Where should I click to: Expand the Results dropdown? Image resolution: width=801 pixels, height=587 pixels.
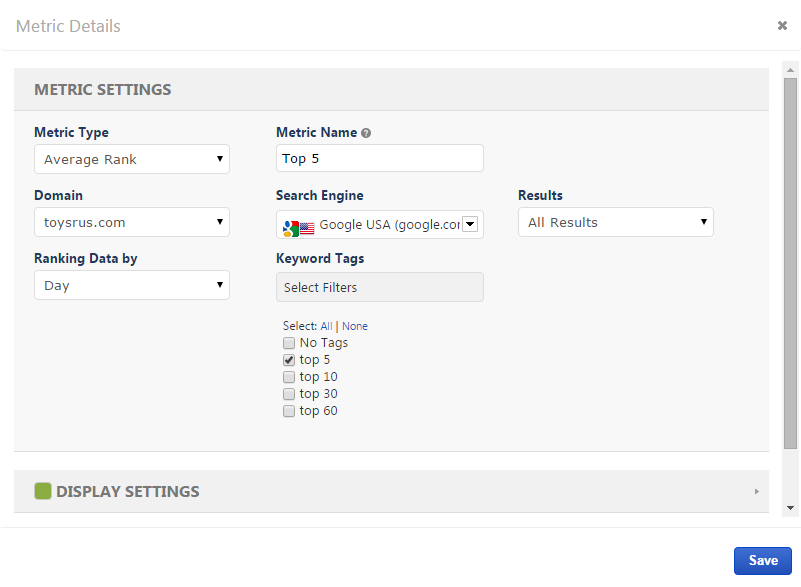[615, 222]
